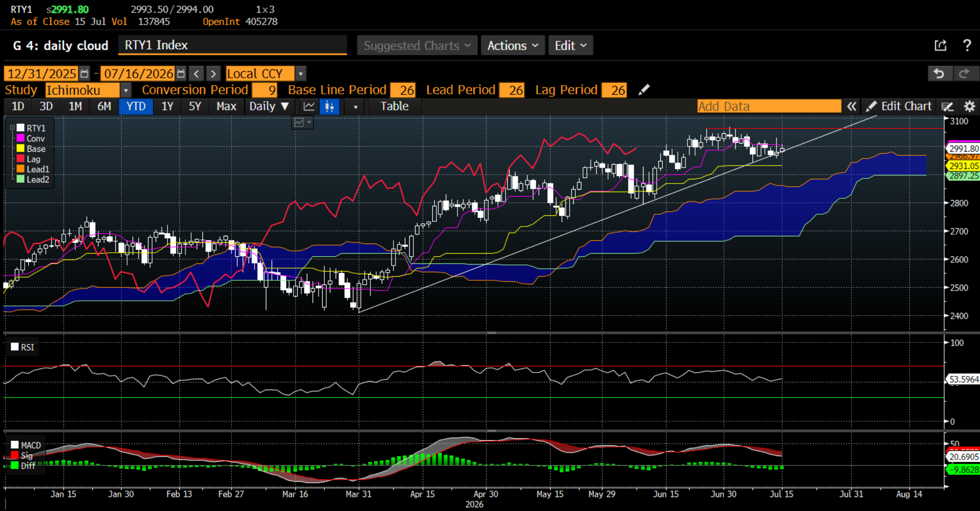The width and height of the screenshot is (980, 511).
Task: Click the yellow Base legend swatch
Action: coord(20,148)
